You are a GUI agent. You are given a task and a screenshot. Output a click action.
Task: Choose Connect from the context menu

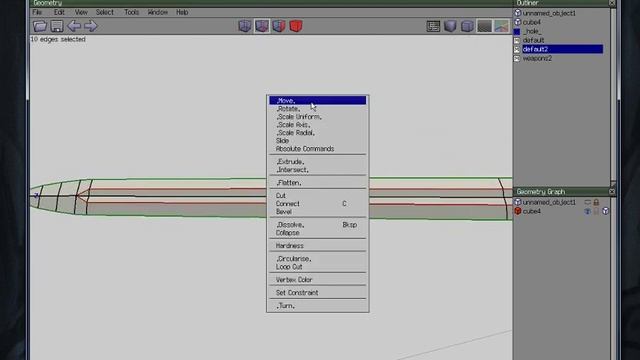point(318,204)
